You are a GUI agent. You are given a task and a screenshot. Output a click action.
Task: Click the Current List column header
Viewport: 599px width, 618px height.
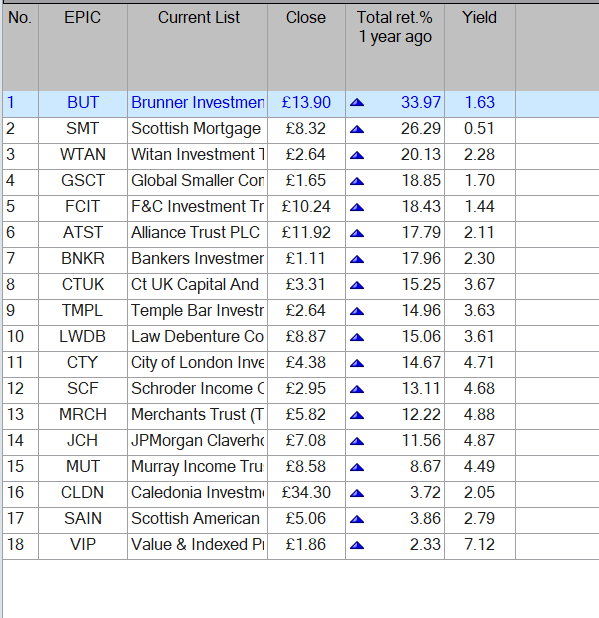point(197,47)
